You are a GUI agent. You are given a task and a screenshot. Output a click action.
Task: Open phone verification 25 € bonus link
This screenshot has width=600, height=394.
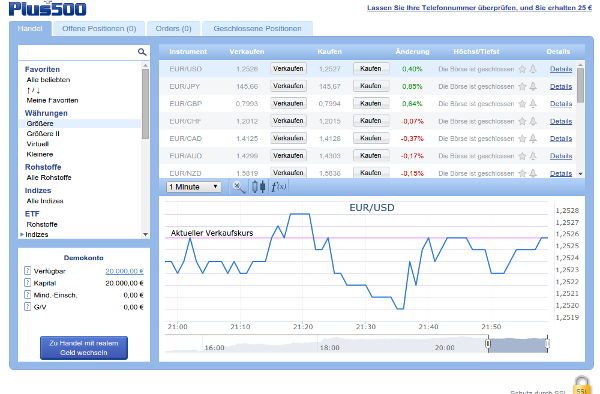click(479, 8)
